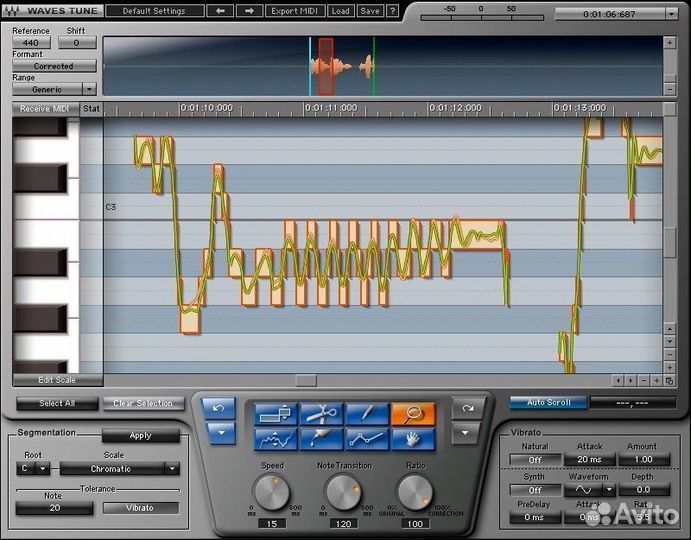
Task: Click the Note Transition value field 120
Action: click(343, 524)
